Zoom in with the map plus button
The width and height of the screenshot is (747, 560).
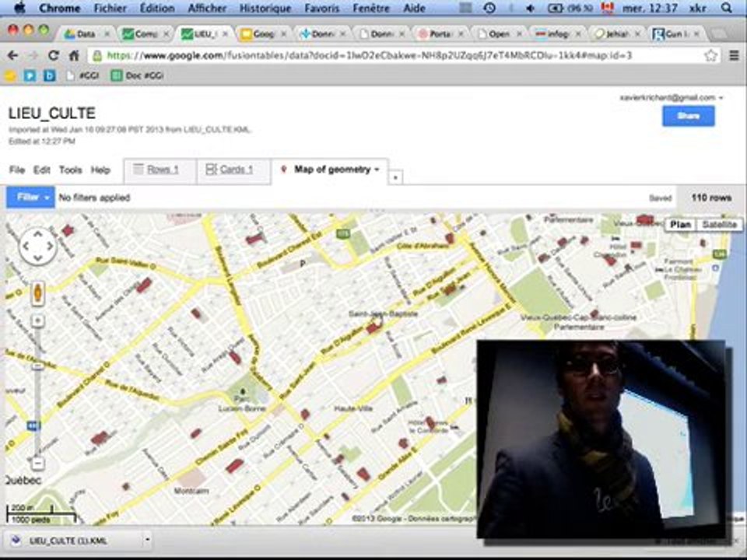[x=38, y=320]
